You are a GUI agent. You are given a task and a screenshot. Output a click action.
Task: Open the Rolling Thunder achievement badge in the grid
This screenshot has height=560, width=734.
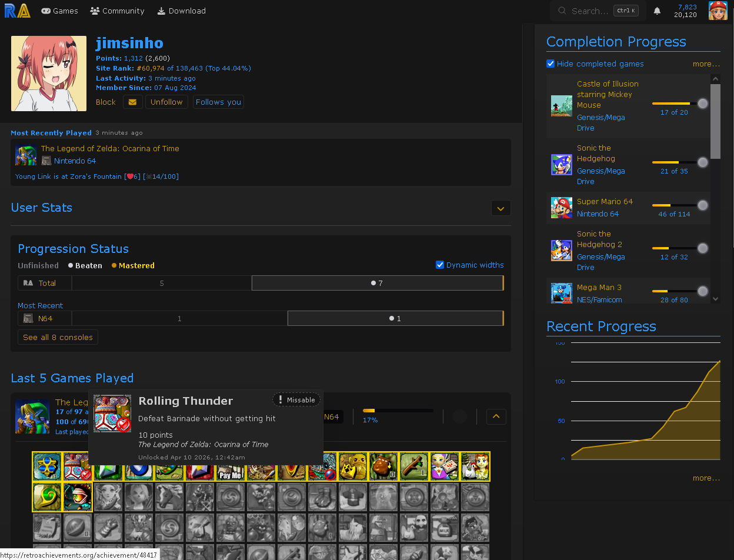pyautogui.click(x=78, y=466)
